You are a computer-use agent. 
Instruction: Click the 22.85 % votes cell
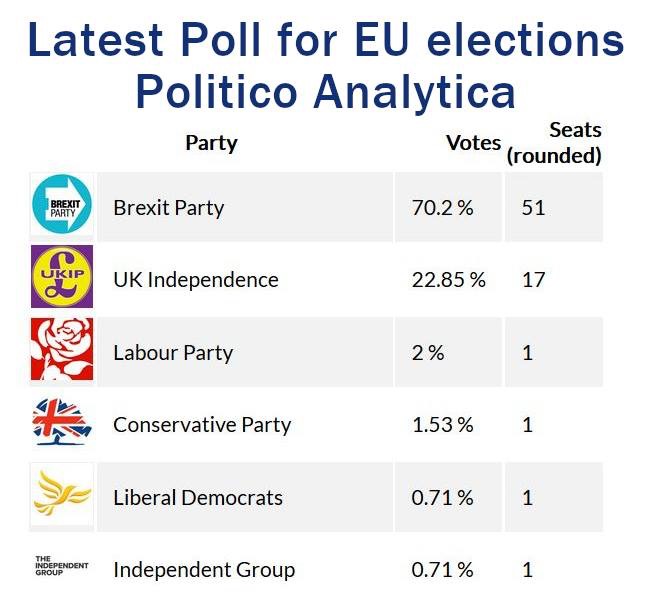point(448,280)
